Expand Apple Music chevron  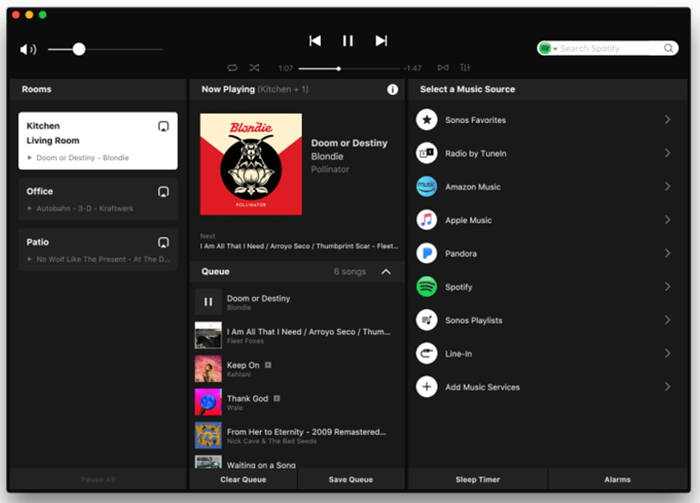point(667,220)
